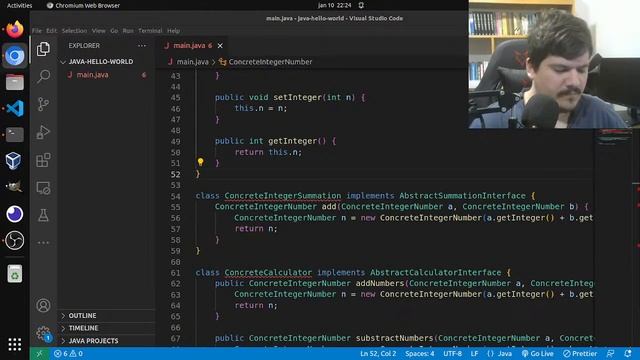The width and height of the screenshot is (640, 360).
Task: Open Explorer views and more actions ellipsis
Action: [x=142, y=46]
